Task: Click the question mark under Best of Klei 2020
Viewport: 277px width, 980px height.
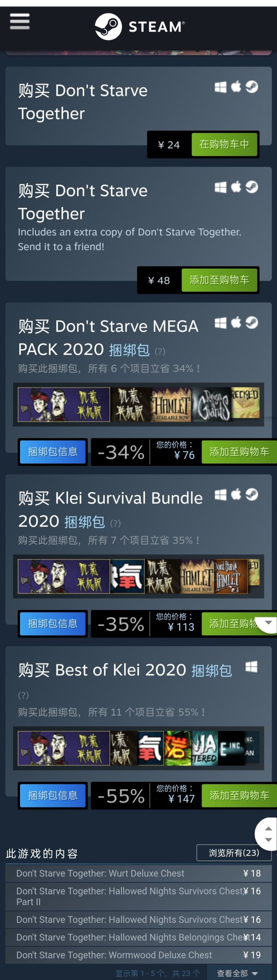Action: tap(23, 695)
